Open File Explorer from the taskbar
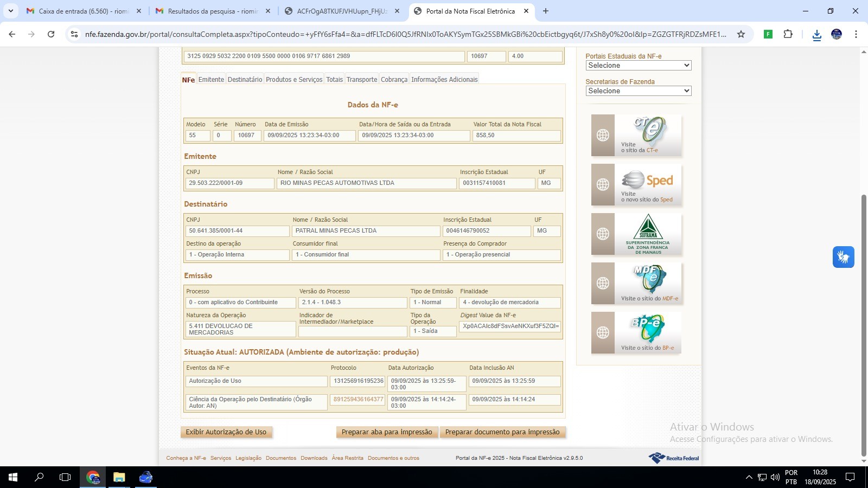 pyautogui.click(x=119, y=477)
